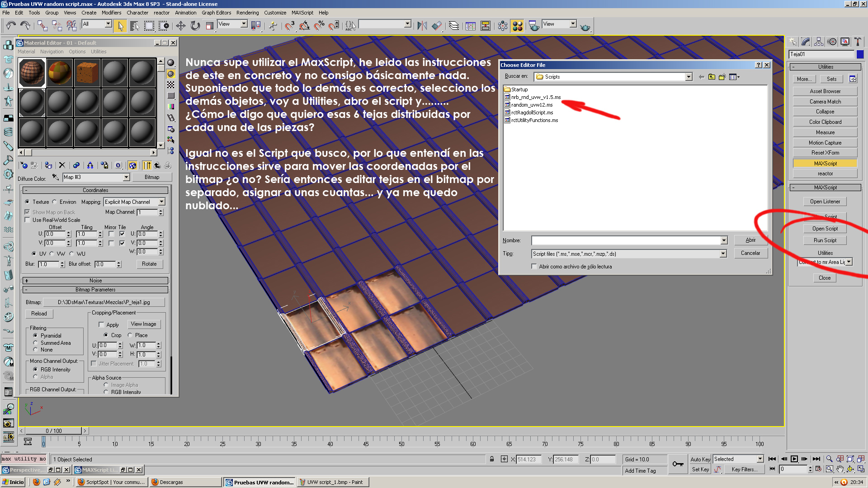
Task: Toggle the Apply cropping checkbox
Action: [x=101, y=324]
